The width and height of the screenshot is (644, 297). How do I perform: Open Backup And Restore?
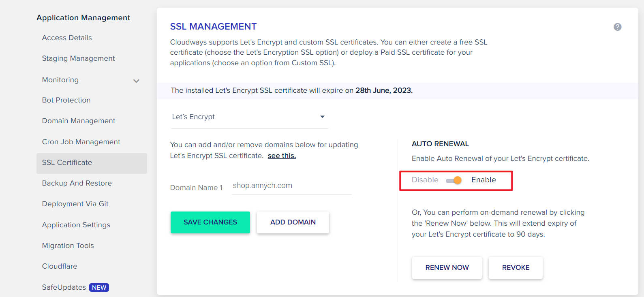coord(77,183)
